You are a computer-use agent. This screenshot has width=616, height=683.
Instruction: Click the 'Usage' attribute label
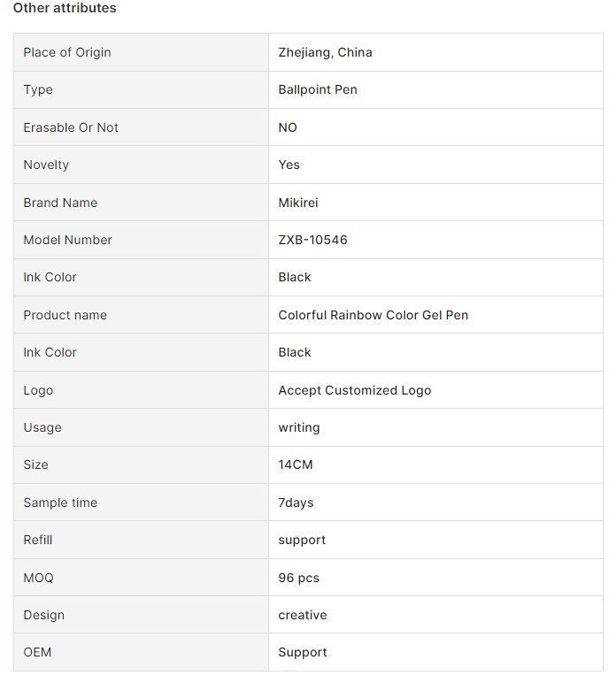pyautogui.click(x=42, y=427)
